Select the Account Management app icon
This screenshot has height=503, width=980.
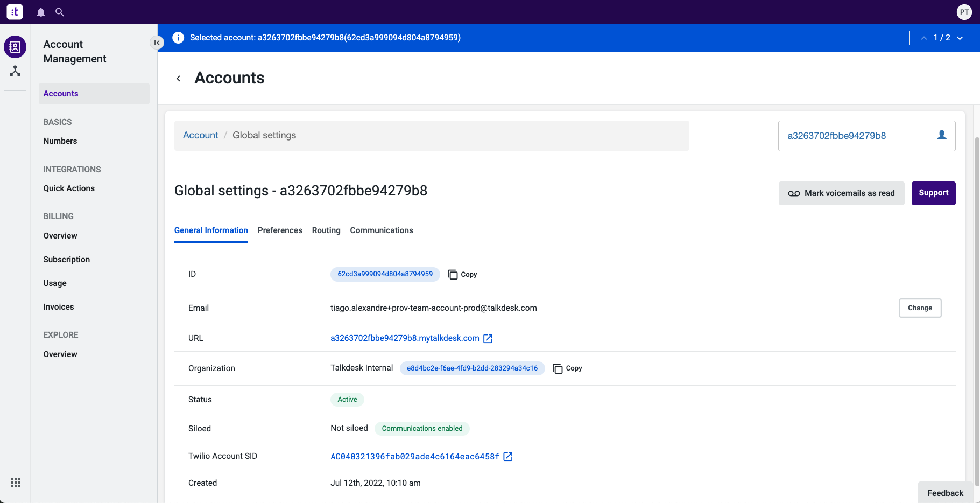(x=15, y=47)
